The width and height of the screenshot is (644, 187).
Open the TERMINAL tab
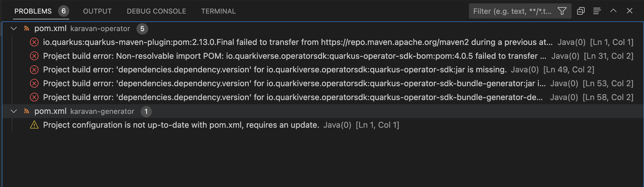(218, 11)
